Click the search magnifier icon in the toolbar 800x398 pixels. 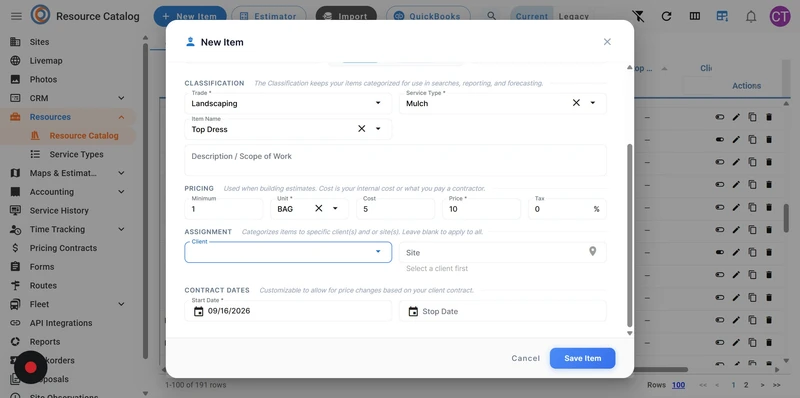[491, 16]
